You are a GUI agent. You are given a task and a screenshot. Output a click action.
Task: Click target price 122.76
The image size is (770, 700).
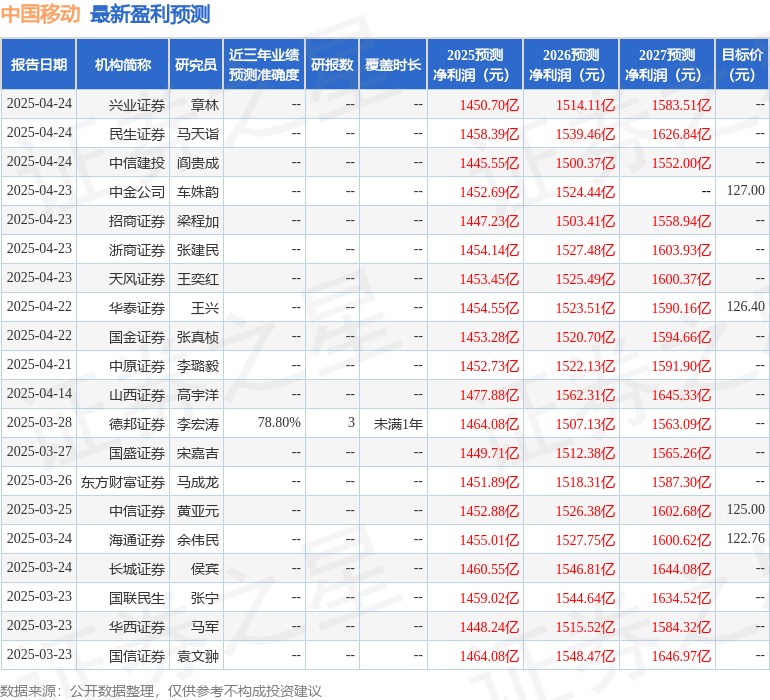(x=745, y=538)
